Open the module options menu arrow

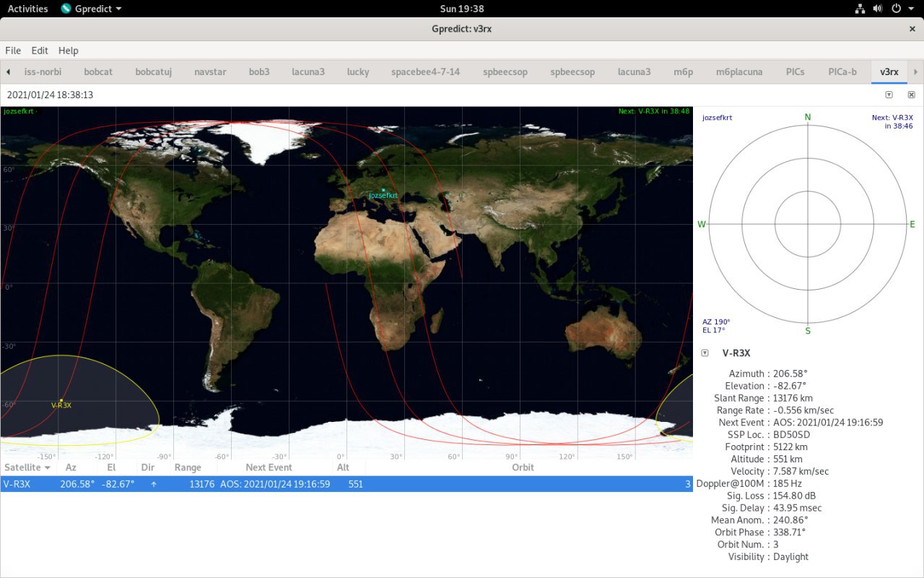(889, 95)
